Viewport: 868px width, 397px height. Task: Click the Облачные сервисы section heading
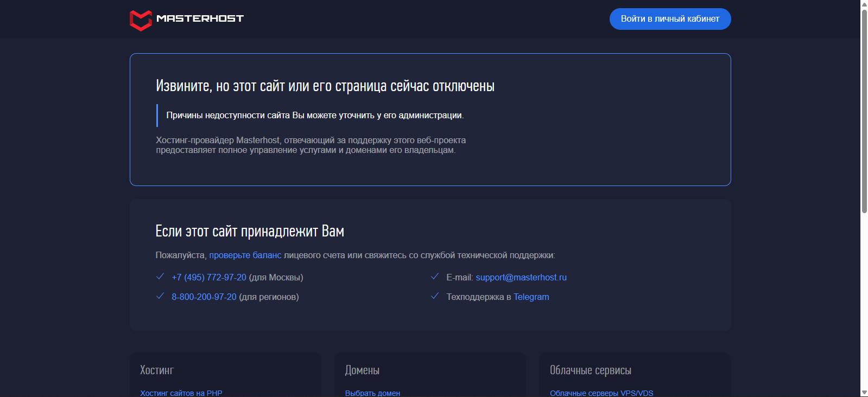pyautogui.click(x=591, y=370)
